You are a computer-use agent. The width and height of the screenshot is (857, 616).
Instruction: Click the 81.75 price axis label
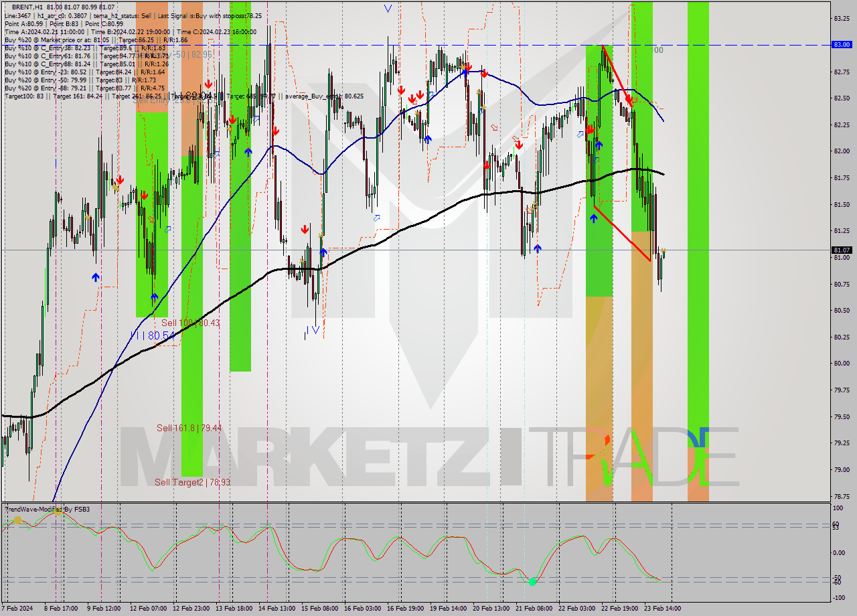842,178
